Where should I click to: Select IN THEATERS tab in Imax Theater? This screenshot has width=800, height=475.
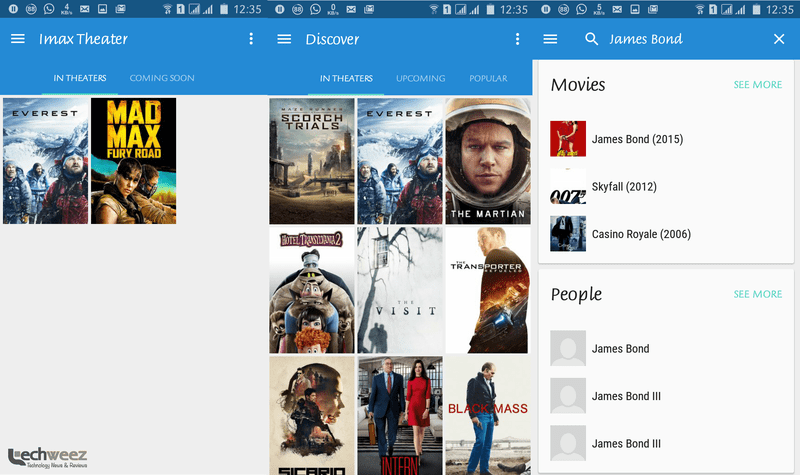pyautogui.click(x=80, y=78)
